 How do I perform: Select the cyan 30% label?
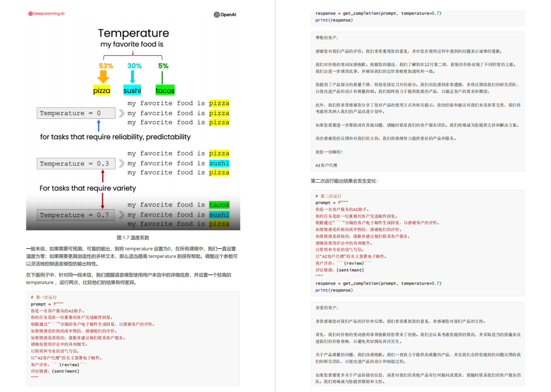point(134,66)
